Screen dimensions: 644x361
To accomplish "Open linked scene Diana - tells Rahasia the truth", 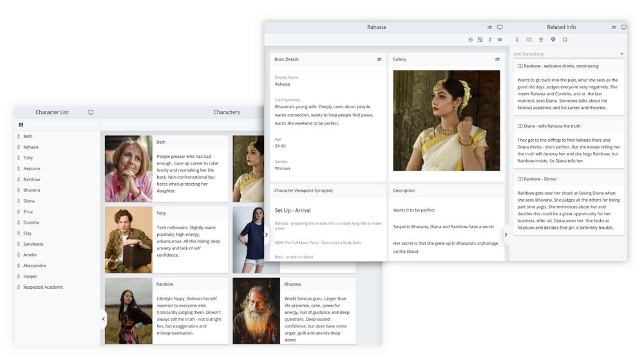I will pos(553,126).
